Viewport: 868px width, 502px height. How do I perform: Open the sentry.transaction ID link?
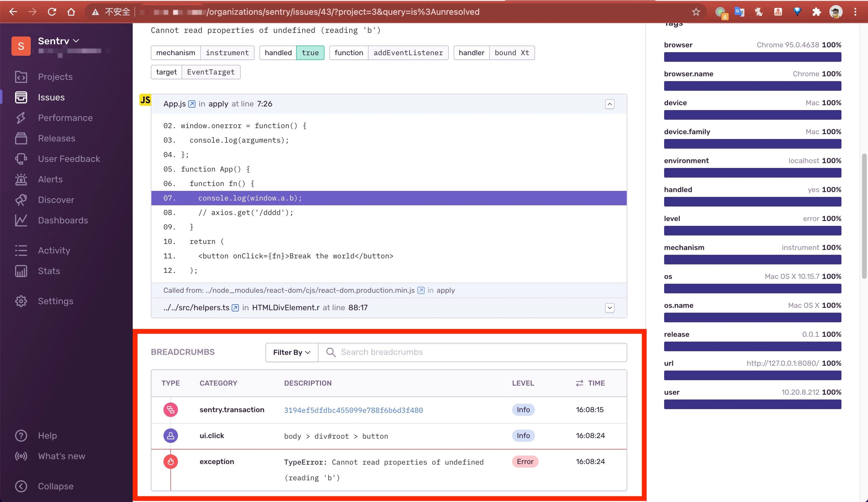coord(353,410)
